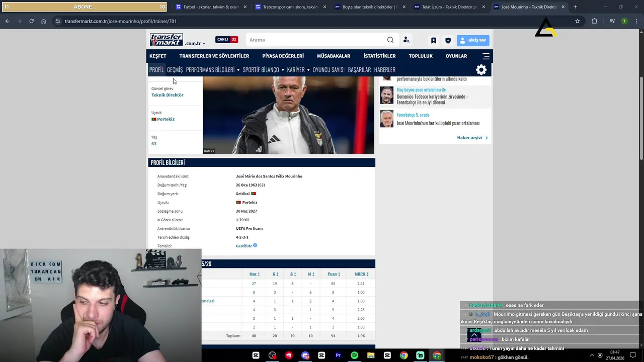Open Piyasa Değerleri menu
644x362 pixels.
(x=283, y=56)
